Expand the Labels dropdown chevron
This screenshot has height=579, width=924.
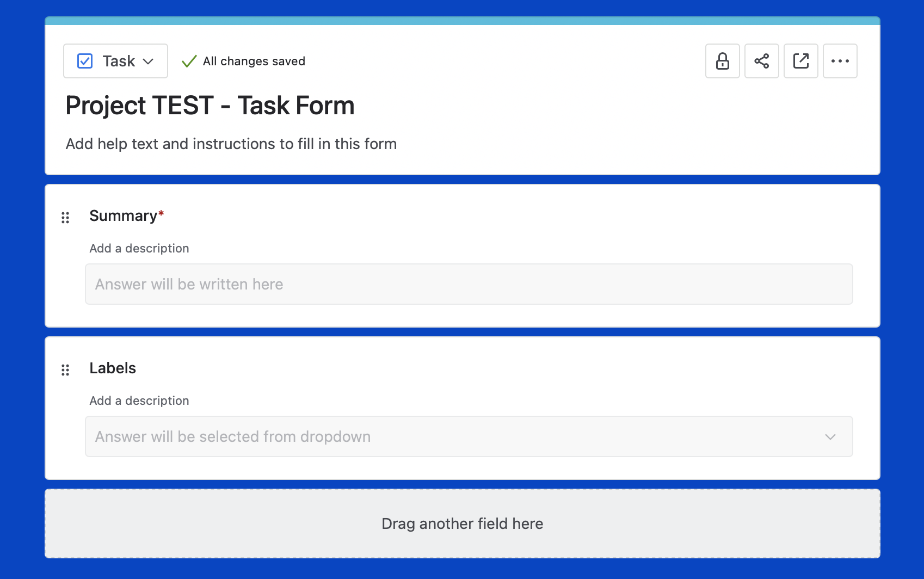[x=830, y=437]
